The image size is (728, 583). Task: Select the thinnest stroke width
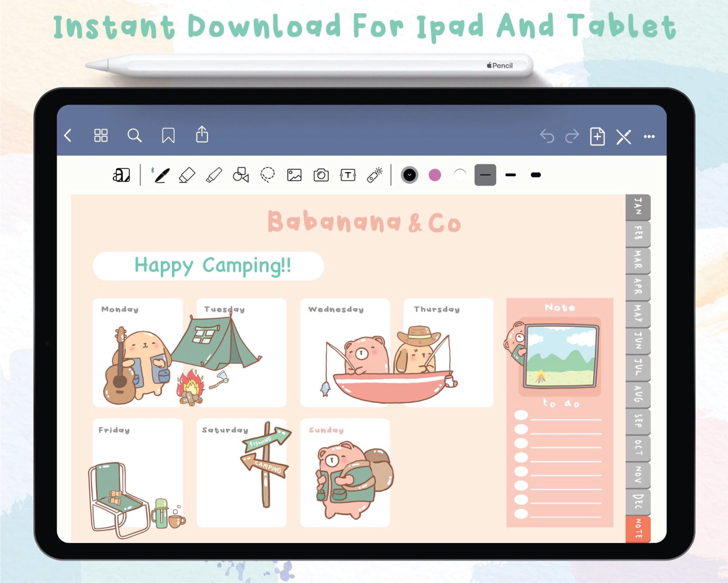pos(485,175)
